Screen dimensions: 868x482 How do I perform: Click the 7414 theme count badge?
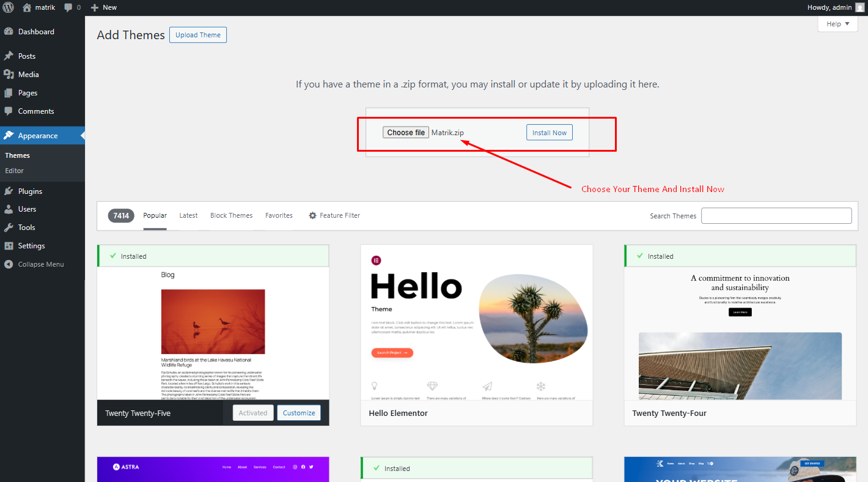coord(121,215)
